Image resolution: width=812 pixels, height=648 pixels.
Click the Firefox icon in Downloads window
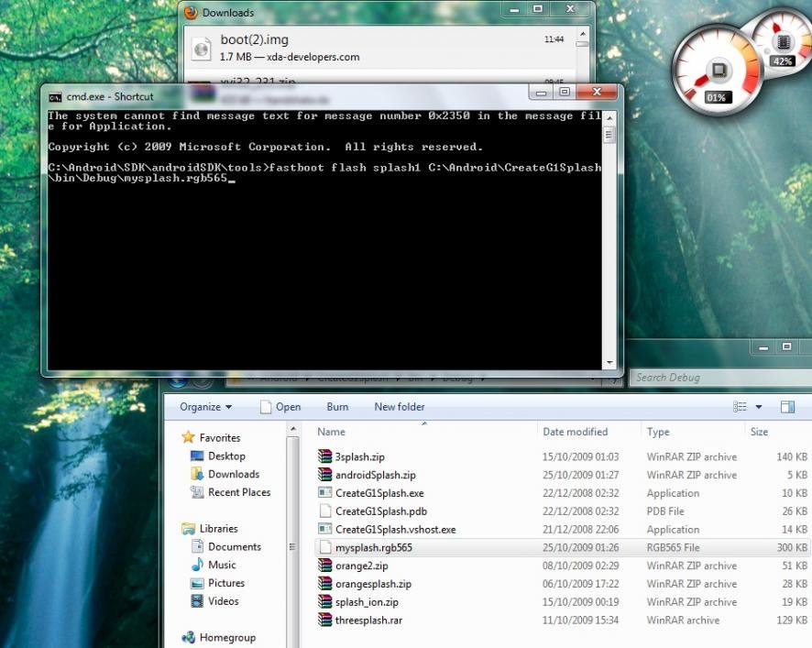(192, 12)
